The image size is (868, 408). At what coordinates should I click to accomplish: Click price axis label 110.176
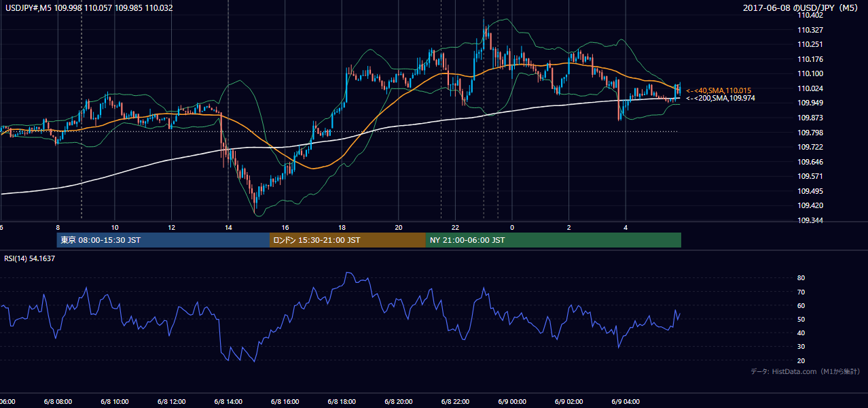point(811,59)
